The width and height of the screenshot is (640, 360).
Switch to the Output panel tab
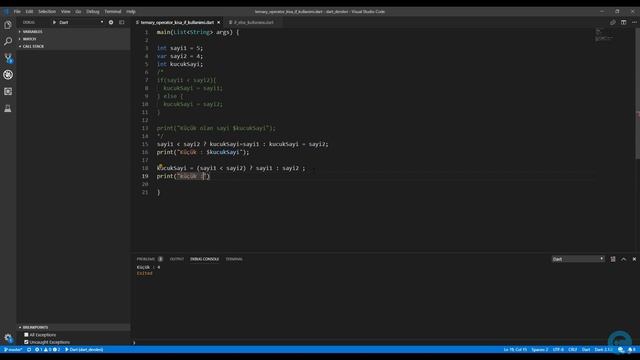coord(177,259)
